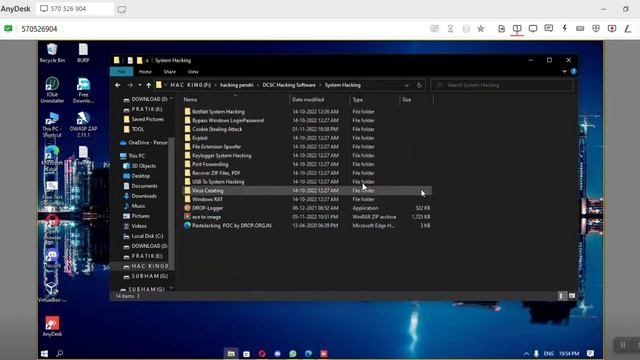640x360 pixels.
Task: Open the recent locations dropdown arrow
Action: tap(140, 85)
